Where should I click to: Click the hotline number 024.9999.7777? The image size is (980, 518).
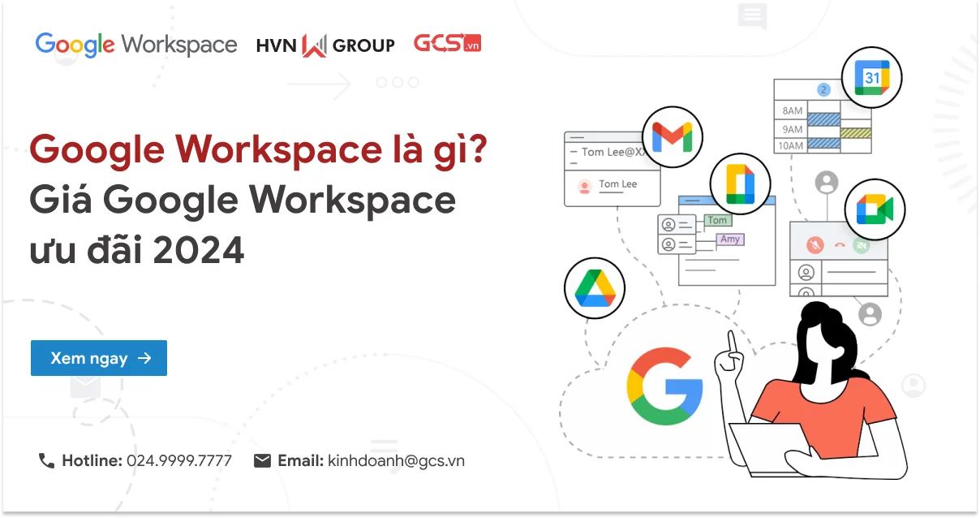tap(179, 460)
